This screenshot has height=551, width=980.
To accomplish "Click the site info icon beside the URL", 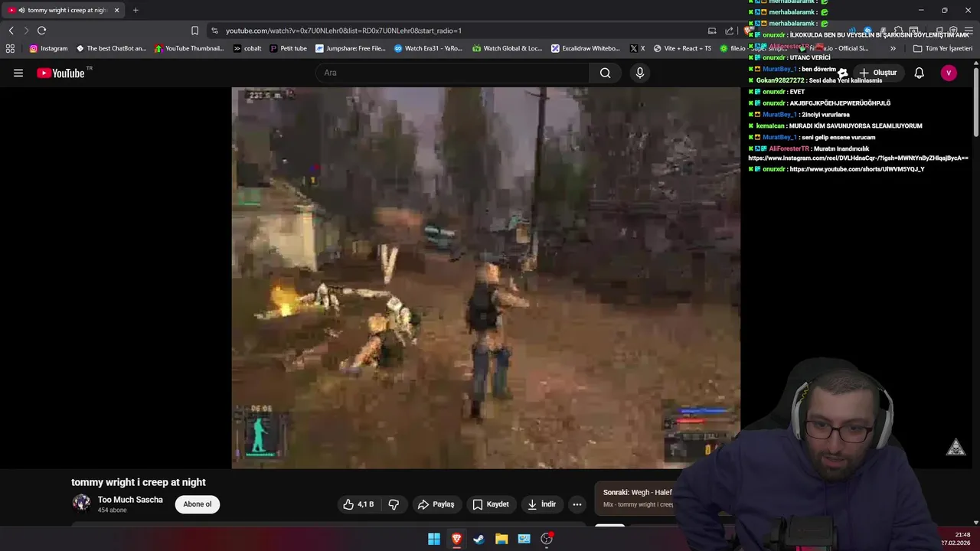I will (214, 31).
